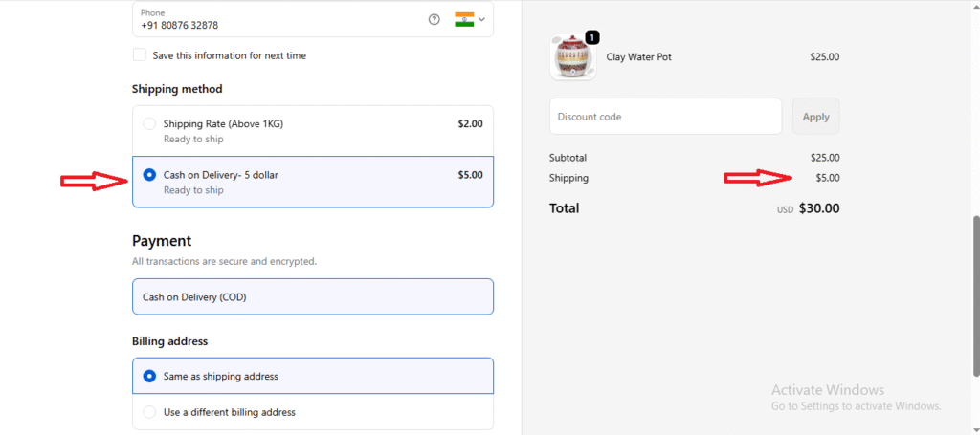Click the India flag icon
The width and height of the screenshot is (980, 435).
[464, 19]
